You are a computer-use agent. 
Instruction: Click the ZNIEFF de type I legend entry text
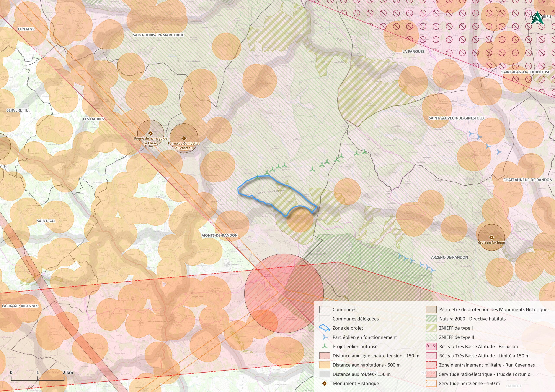pyautogui.click(x=456, y=328)
